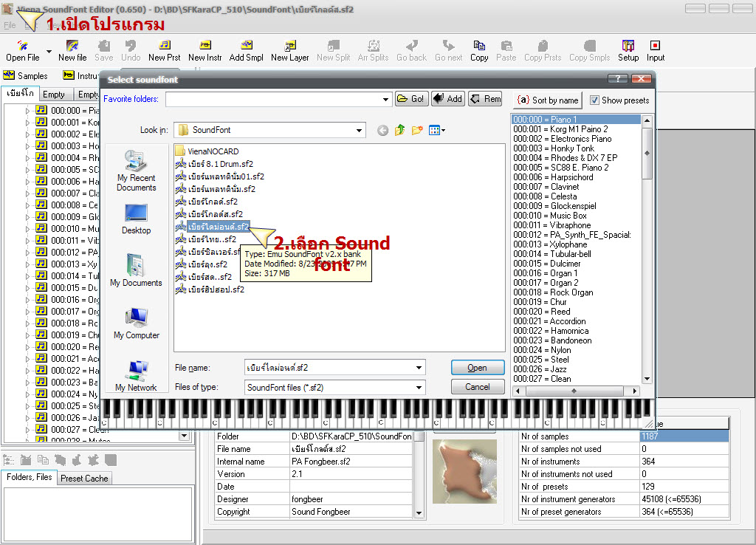Click the back navigation icon in dialog

tap(383, 130)
